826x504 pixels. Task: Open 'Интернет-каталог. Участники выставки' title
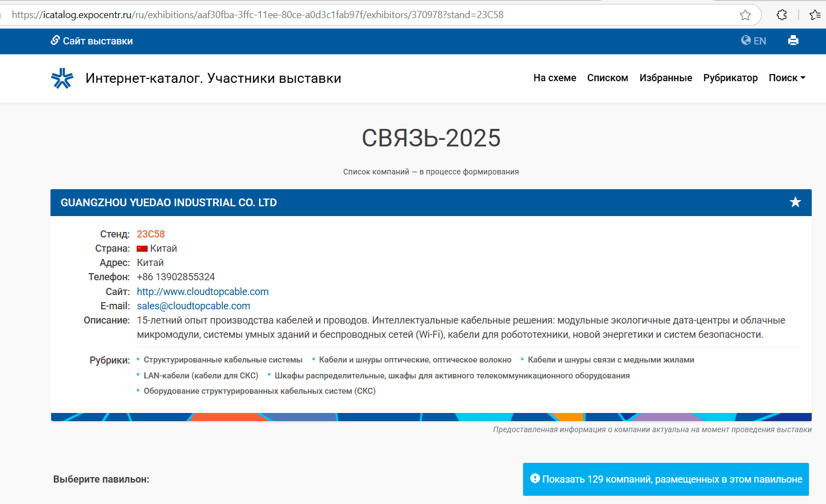pos(213,78)
